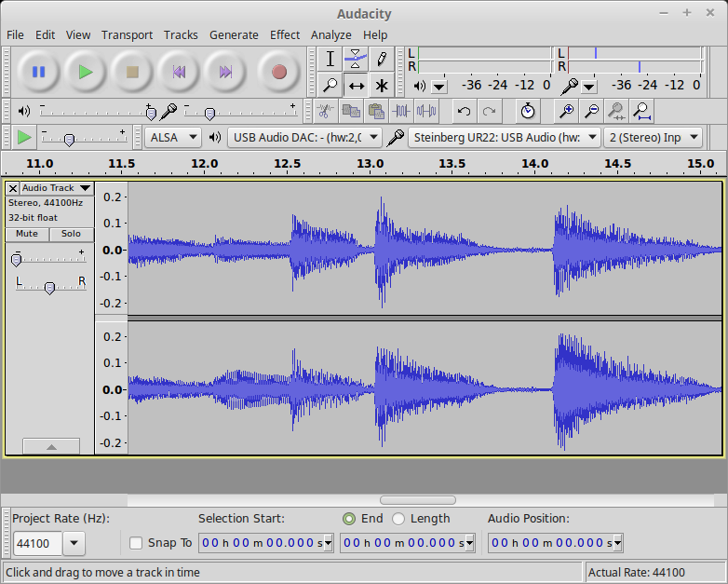This screenshot has width=728, height=584.
Task: Open the Audio Track name dropdown menu
Action: click(x=57, y=188)
